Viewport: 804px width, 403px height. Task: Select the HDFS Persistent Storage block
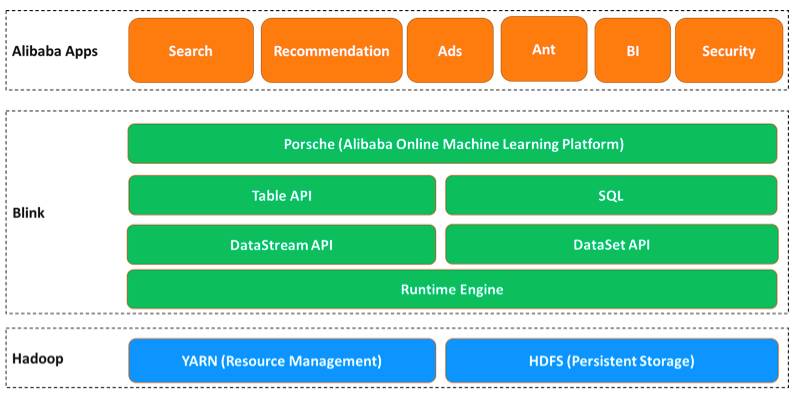(612, 360)
